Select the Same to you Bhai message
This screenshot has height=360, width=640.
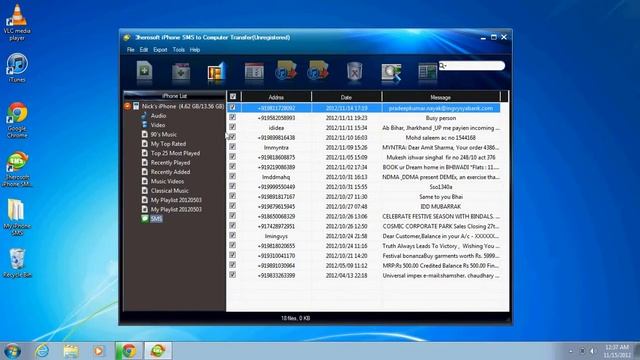coord(440,197)
